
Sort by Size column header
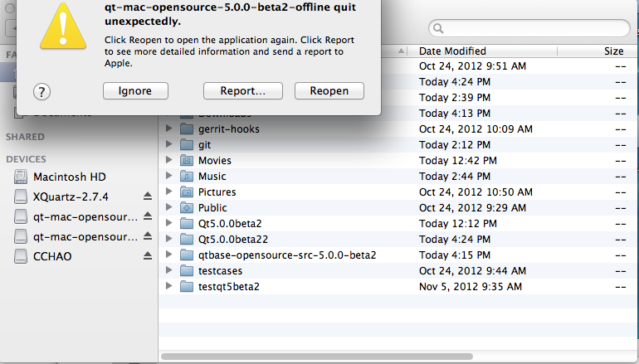click(612, 51)
